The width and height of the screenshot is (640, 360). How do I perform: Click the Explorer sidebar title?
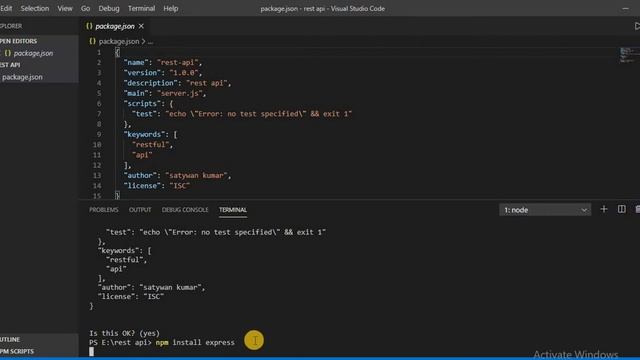pyautogui.click(x=11, y=26)
